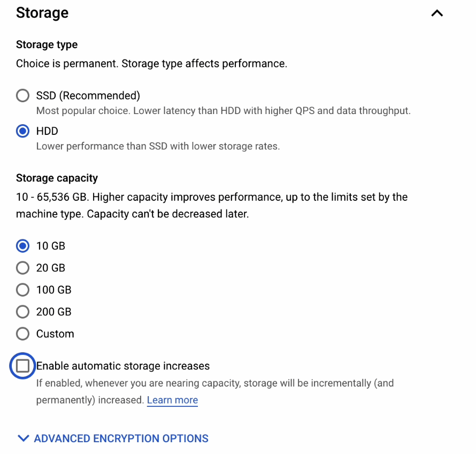Click the "HDD" label text
Screen dimensions: 476x454
[47, 131]
